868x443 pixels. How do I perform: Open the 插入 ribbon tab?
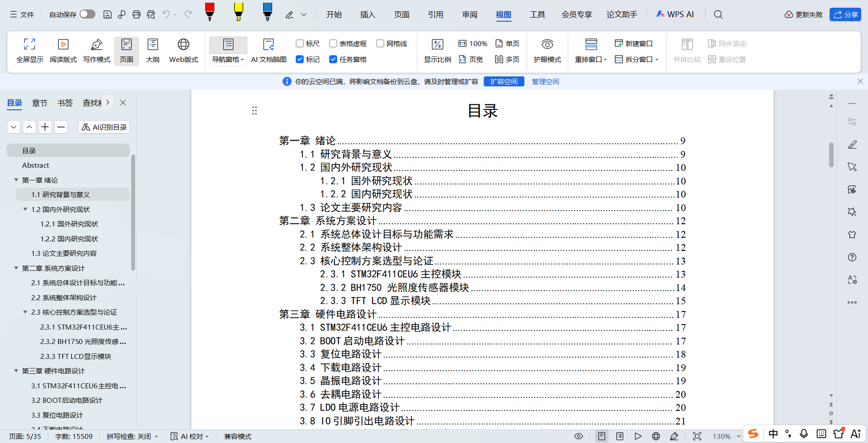click(368, 14)
